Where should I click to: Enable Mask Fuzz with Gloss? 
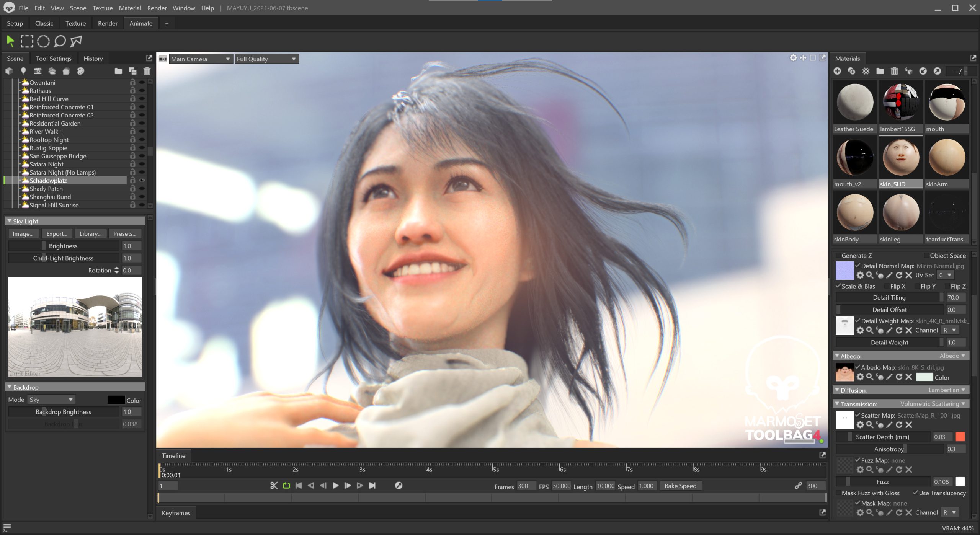(x=838, y=493)
